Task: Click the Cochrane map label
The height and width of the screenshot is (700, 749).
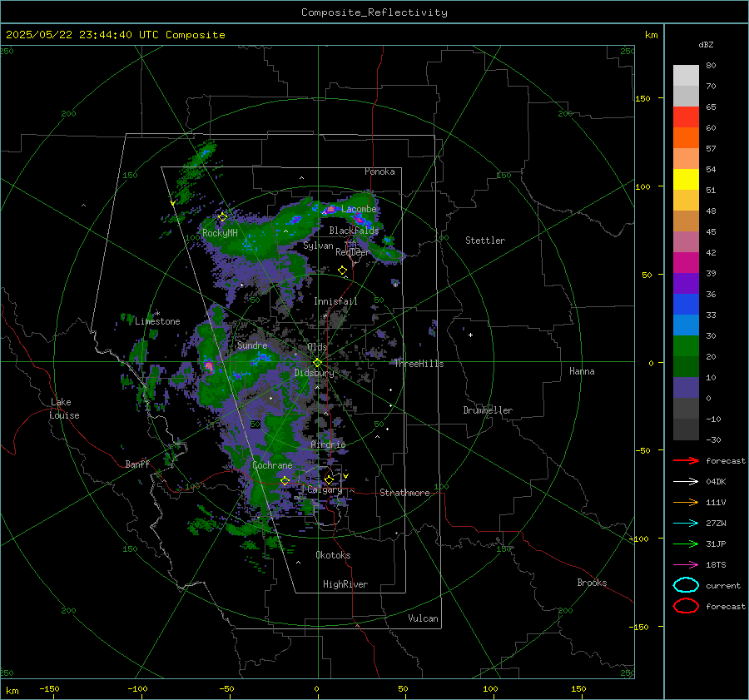Action: coord(272,465)
